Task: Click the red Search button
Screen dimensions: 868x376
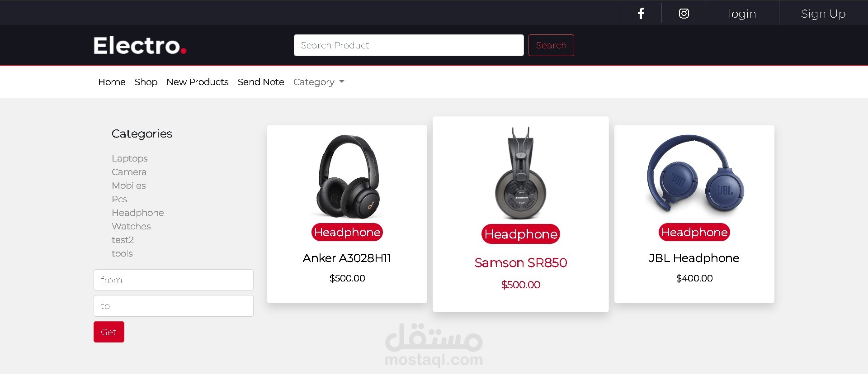Action: click(x=551, y=45)
